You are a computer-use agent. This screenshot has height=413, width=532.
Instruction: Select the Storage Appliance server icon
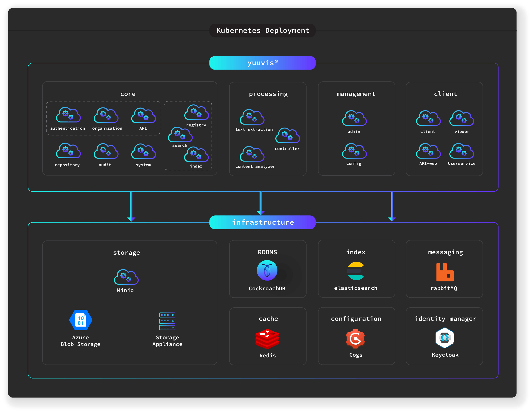click(167, 321)
